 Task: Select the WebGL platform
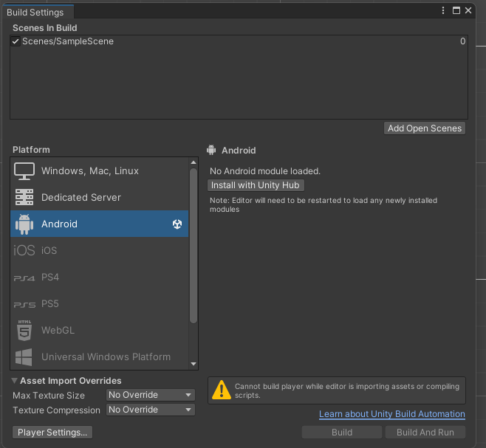pyautogui.click(x=99, y=330)
